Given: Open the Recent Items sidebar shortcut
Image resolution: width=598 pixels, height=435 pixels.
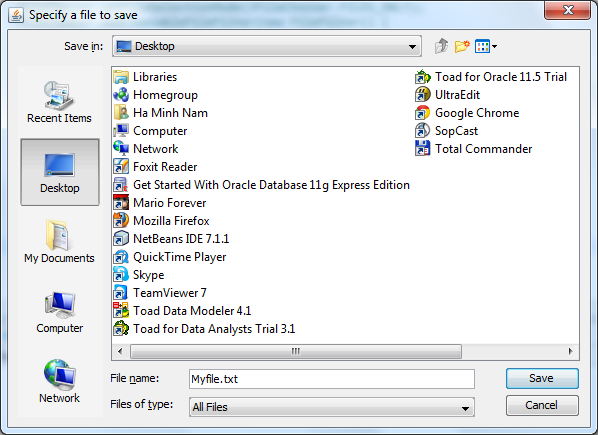Looking at the screenshot, I should [x=59, y=102].
